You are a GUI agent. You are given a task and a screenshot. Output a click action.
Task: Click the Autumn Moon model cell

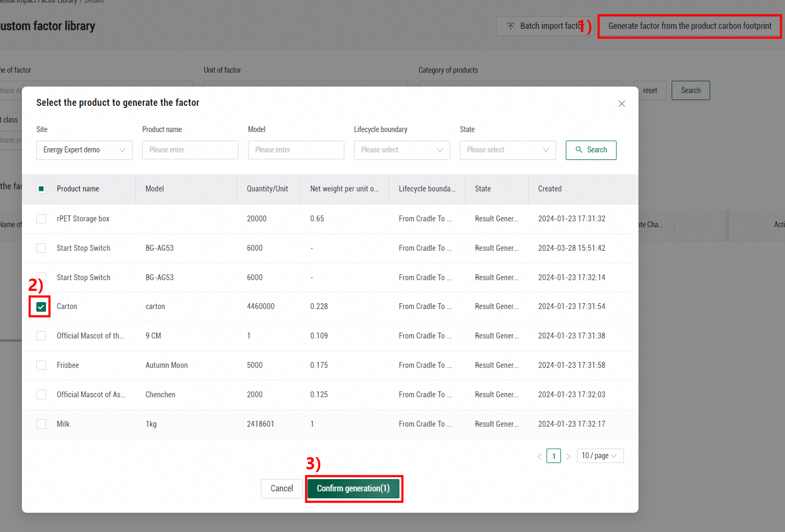[x=167, y=365]
